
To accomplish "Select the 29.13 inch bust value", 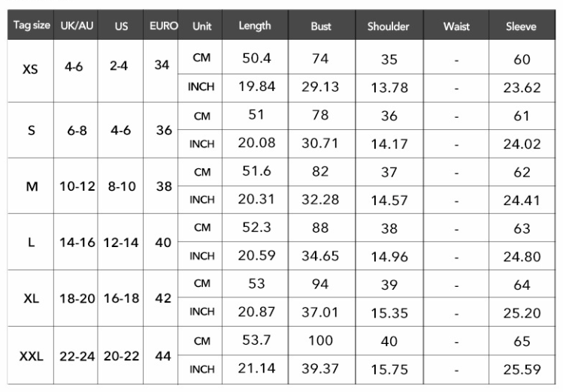I will click(320, 86).
